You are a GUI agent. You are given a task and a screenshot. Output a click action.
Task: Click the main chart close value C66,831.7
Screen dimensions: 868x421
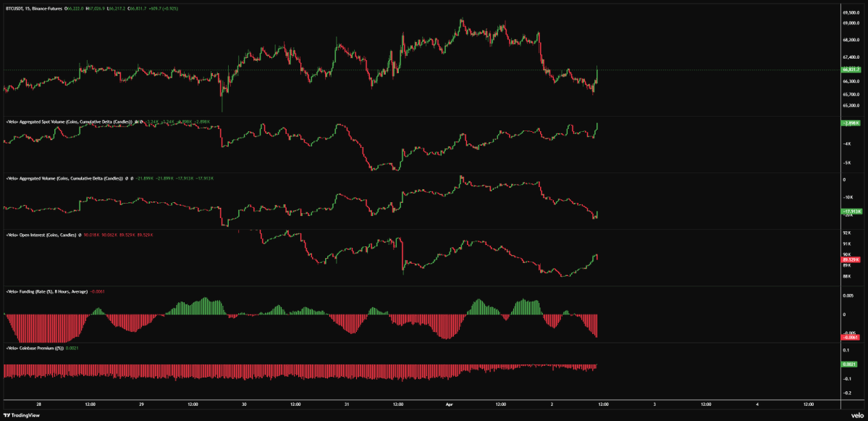tap(137, 9)
